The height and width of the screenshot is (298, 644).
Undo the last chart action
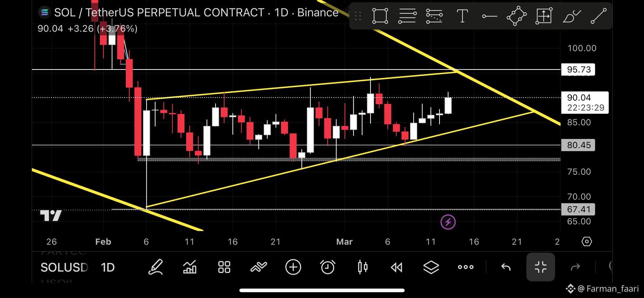coord(506,267)
